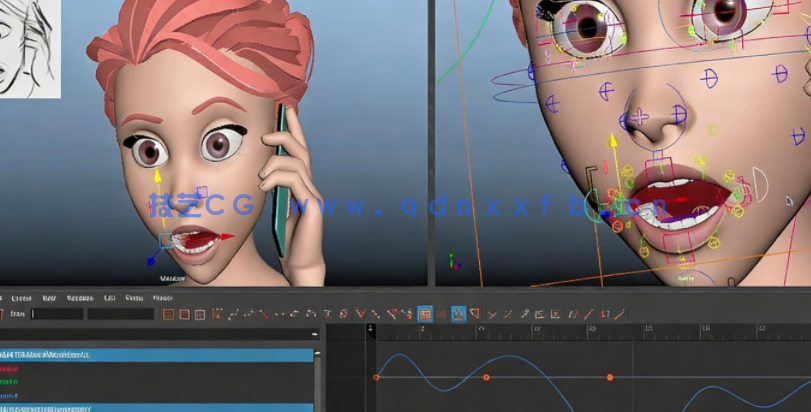
Task: Click third light square frame icon
Action: tap(200, 314)
